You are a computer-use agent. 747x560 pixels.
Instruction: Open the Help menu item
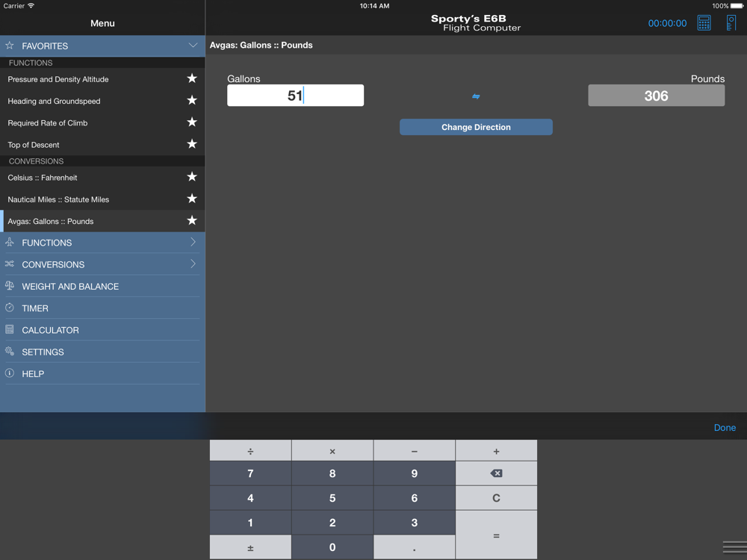coord(102,374)
